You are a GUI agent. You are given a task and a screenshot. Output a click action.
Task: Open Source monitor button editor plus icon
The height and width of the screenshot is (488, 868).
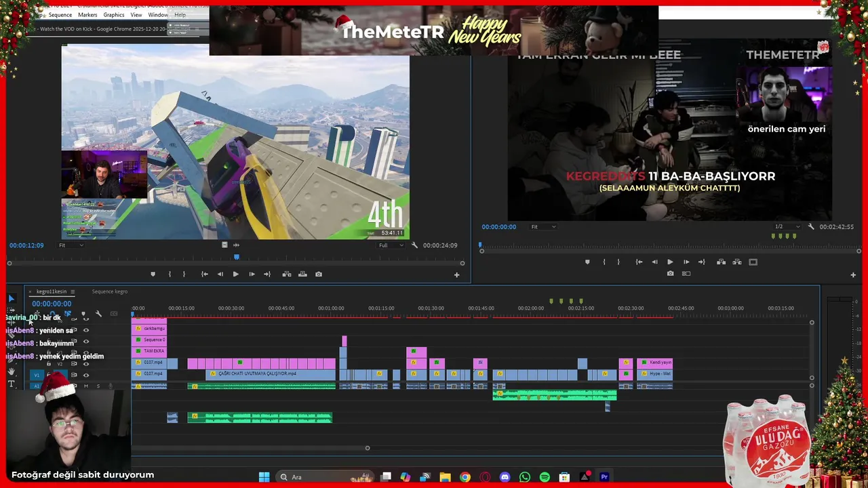click(456, 274)
